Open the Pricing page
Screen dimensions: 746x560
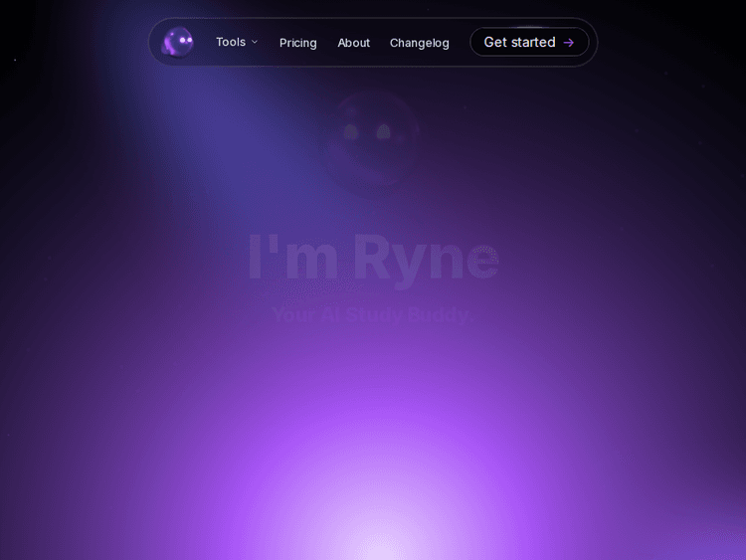pyautogui.click(x=297, y=43)
